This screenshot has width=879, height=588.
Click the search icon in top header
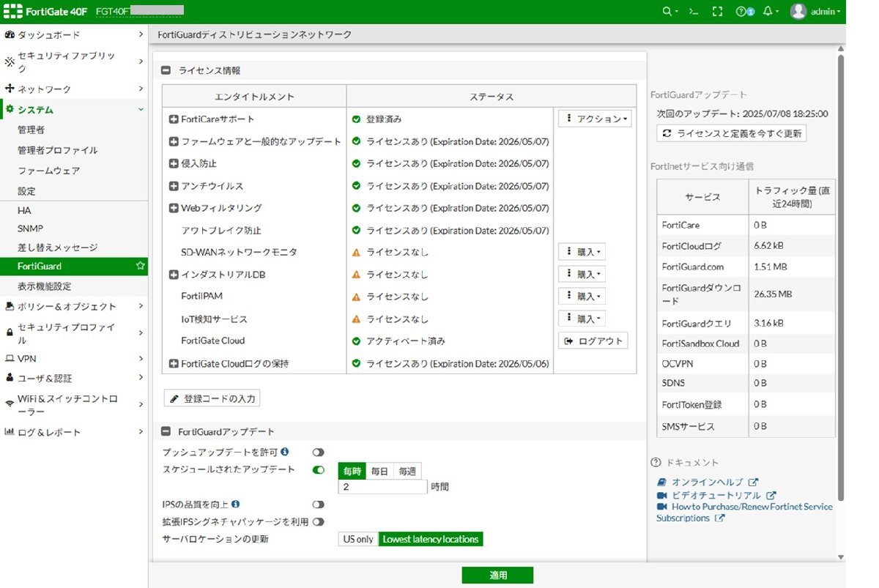pos(666,12)
